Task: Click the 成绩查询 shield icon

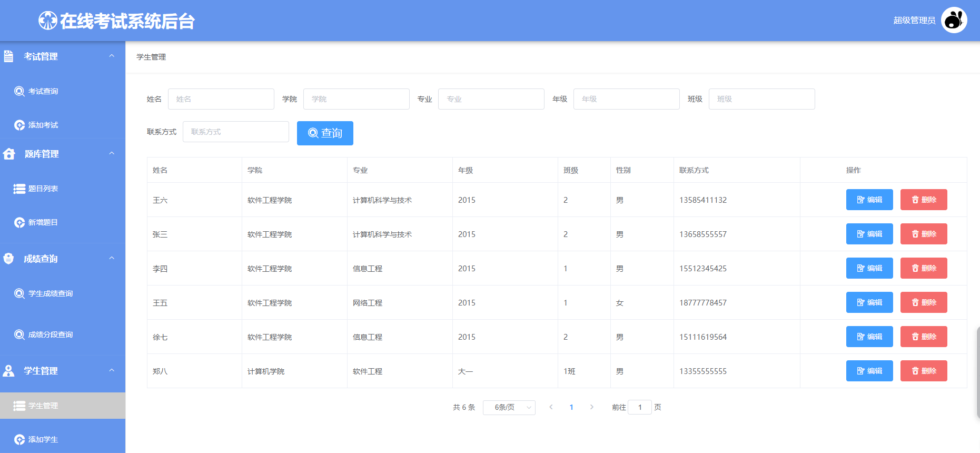Action: [x=8, y=259]
